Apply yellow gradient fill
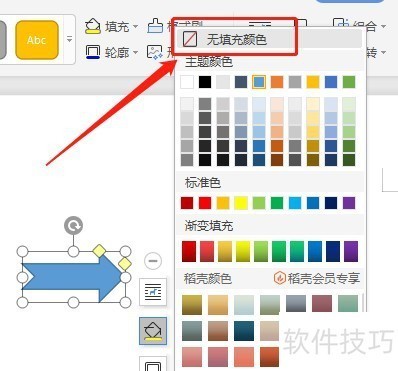Image resolution: width=398 pixels, height=371 pixels. [x=243, y=251]
